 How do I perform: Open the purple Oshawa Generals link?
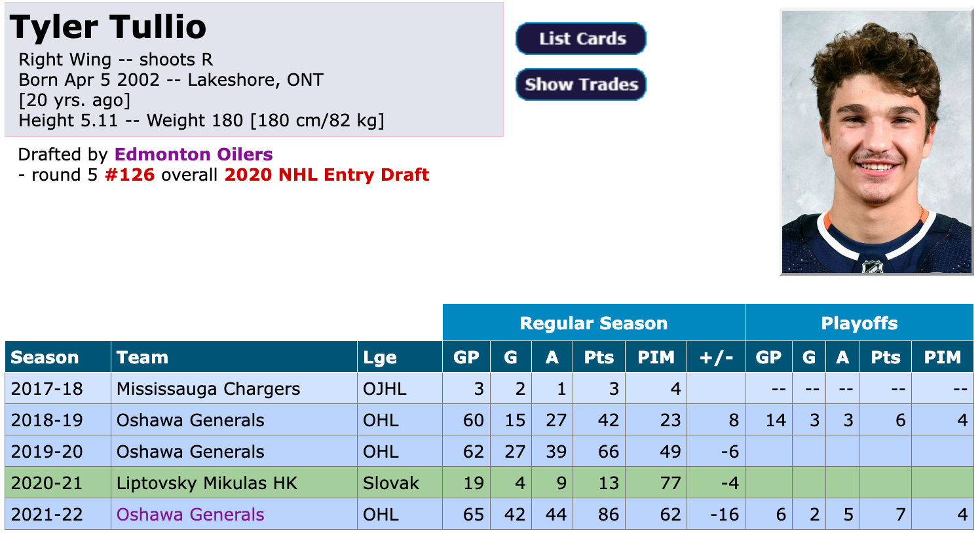click(190, 515)
